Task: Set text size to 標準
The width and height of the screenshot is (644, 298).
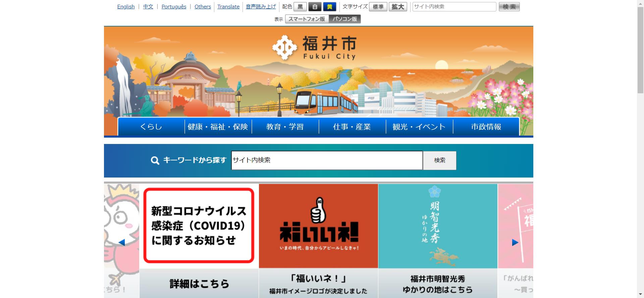Action: (x=378, y=7)
